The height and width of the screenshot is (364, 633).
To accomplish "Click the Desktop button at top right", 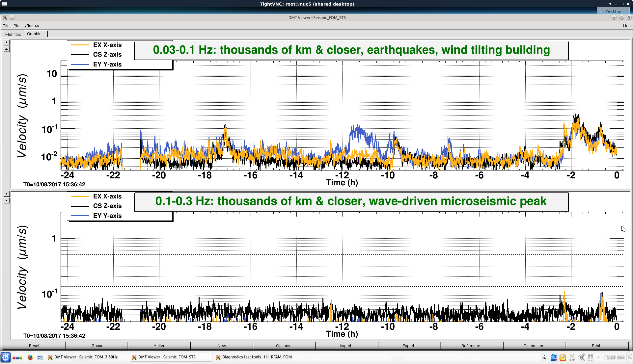I will 613,11.
